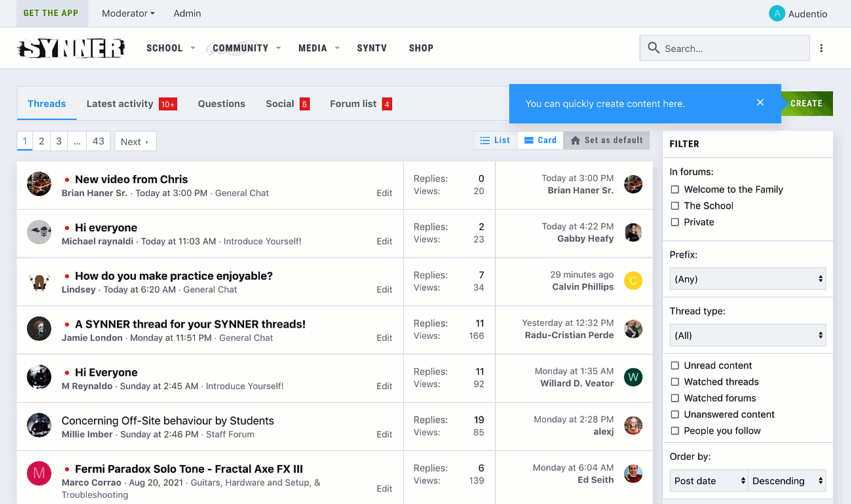Open the thread 'How do you make practice enjoyable?'
Image resolution: width=851 pixels, height=504 pixels.
click(174, 276)
